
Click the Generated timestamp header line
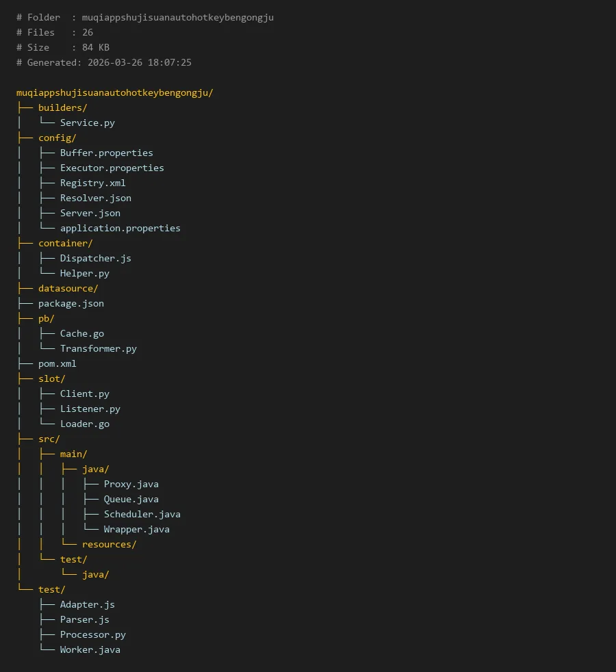pos(103,62)
